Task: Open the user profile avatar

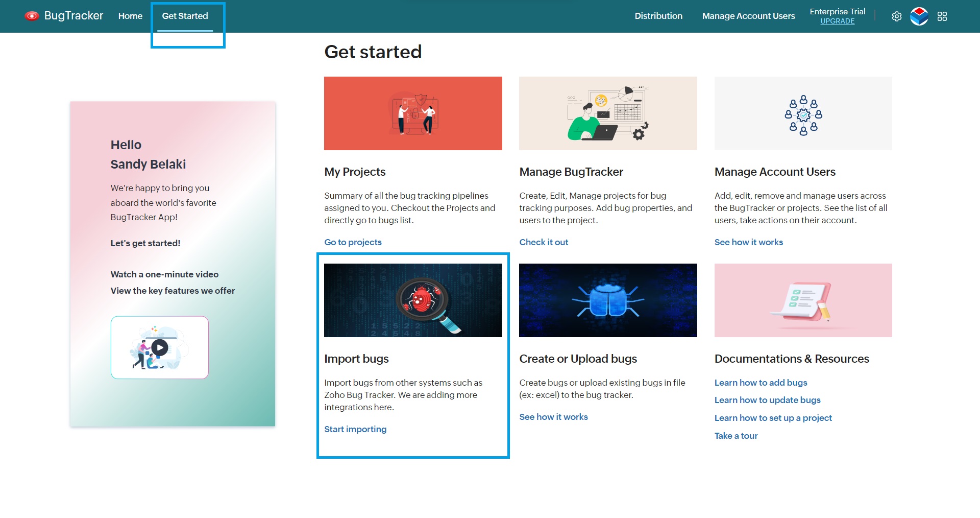Action: 919,16
